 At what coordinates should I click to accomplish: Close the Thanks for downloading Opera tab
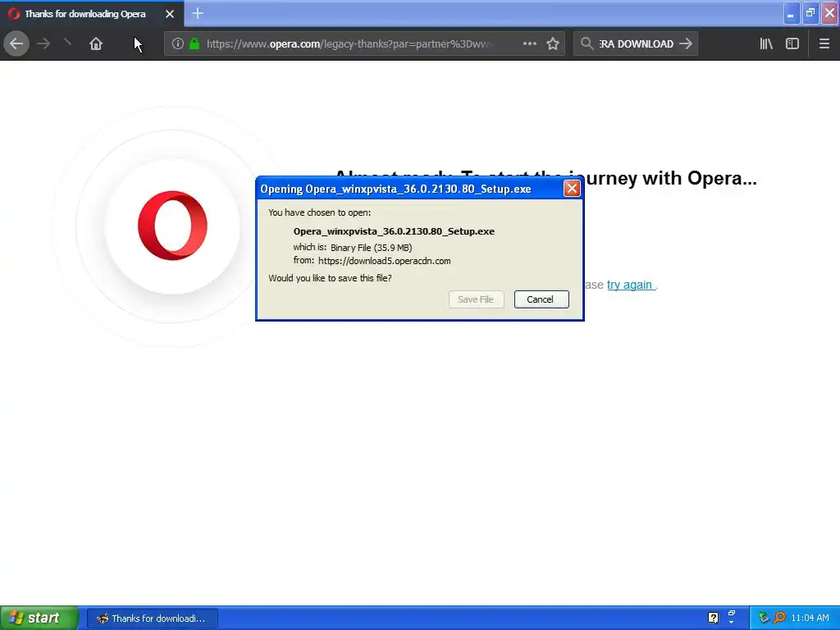point(170,14)
